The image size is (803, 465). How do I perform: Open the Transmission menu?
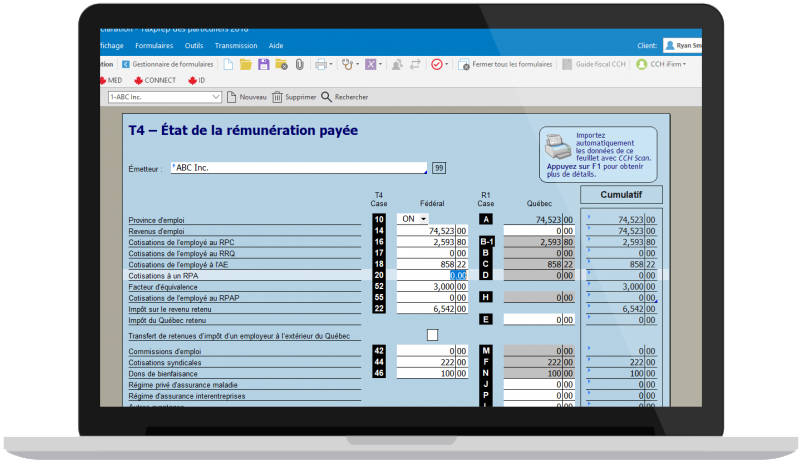pos(236,46)
